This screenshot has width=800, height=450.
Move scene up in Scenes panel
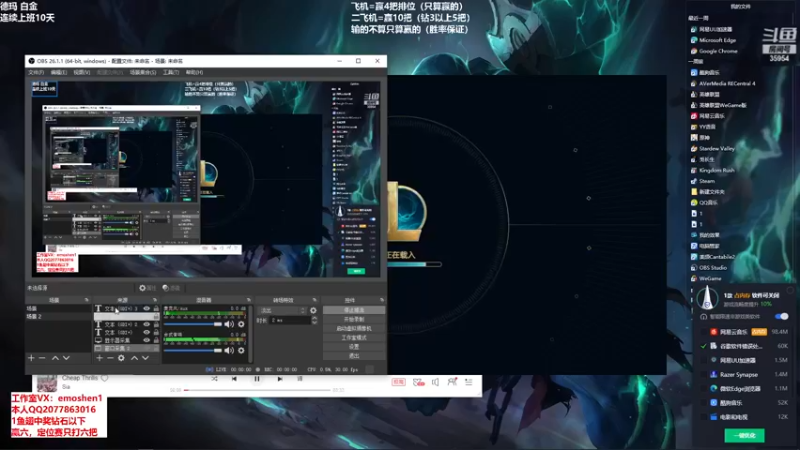click(55, 358)
